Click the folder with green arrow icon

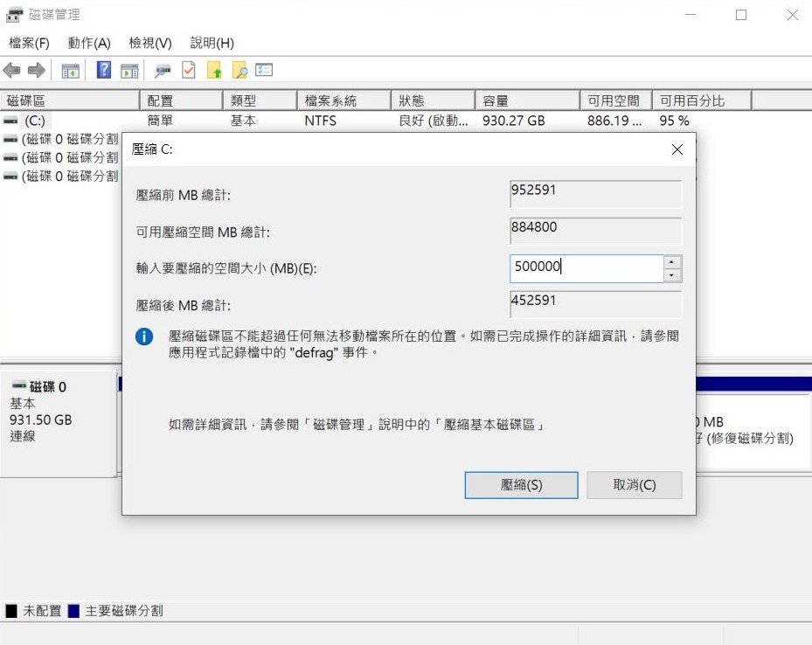pos(214,71)
